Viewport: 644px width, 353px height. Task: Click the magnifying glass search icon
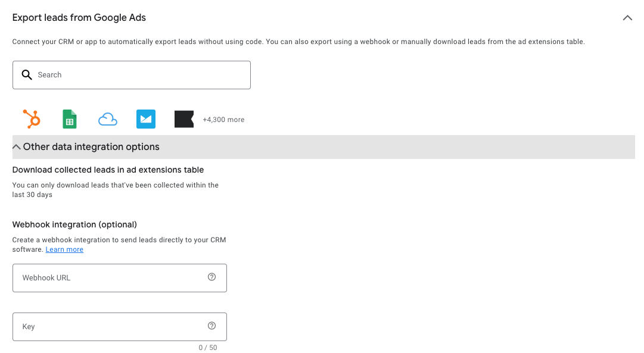(x=27, y=74)
